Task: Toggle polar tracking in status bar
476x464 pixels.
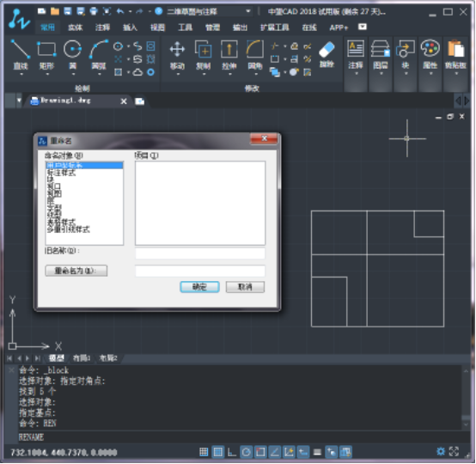Action: click(x=246, y=452)
